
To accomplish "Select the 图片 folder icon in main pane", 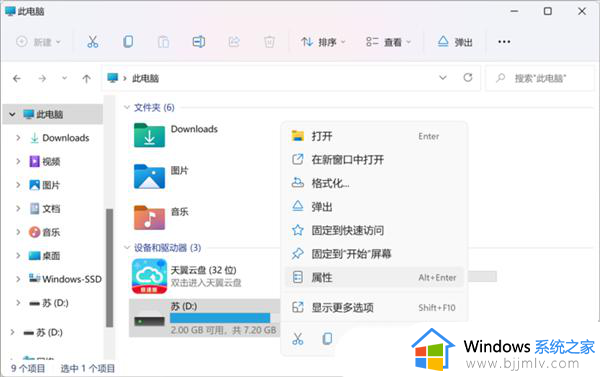I will pos(149,176).
